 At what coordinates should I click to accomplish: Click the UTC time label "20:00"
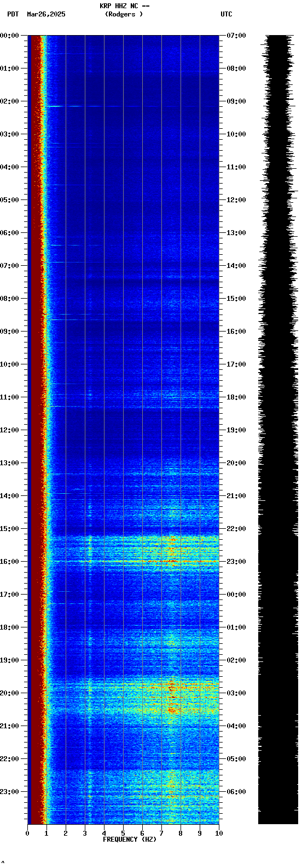pyautogui.click(x=236, y=463)
